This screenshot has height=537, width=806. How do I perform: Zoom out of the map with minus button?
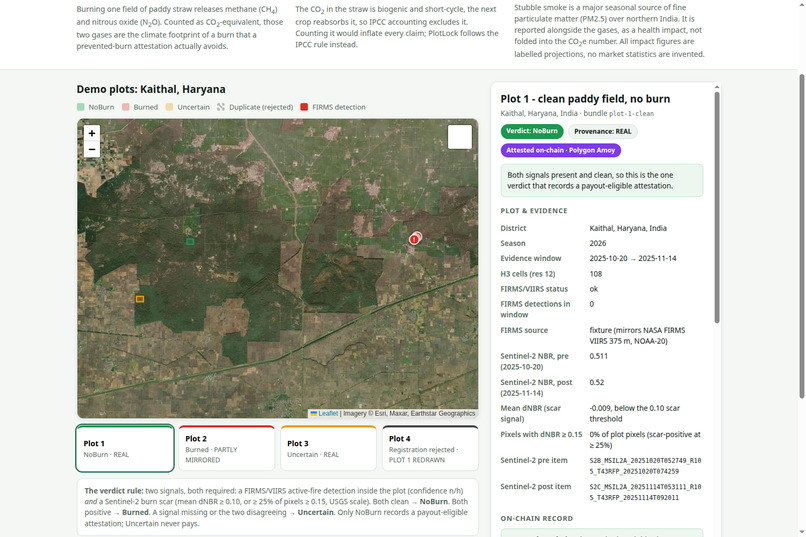point(91,149)
